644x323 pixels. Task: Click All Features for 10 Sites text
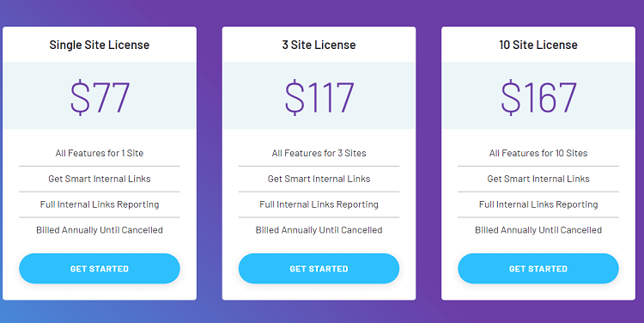coord(538,153)
